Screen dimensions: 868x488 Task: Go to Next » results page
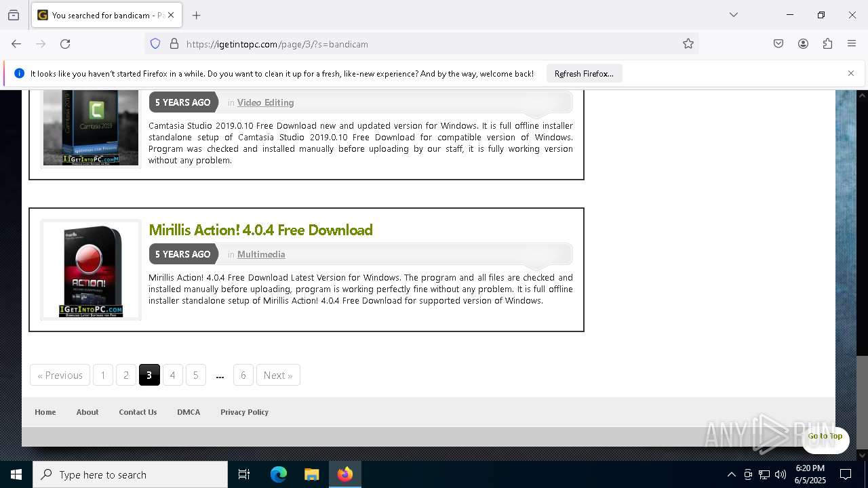(x=278, y=375)
